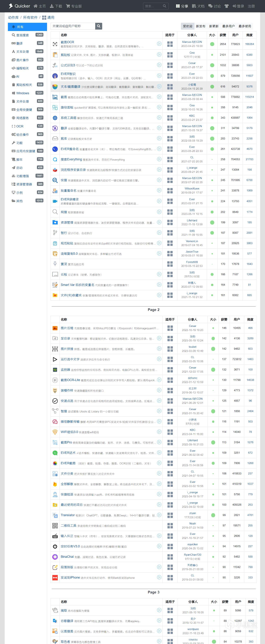Open the 截图OCR action icon
265x644 pixels.
55,44
